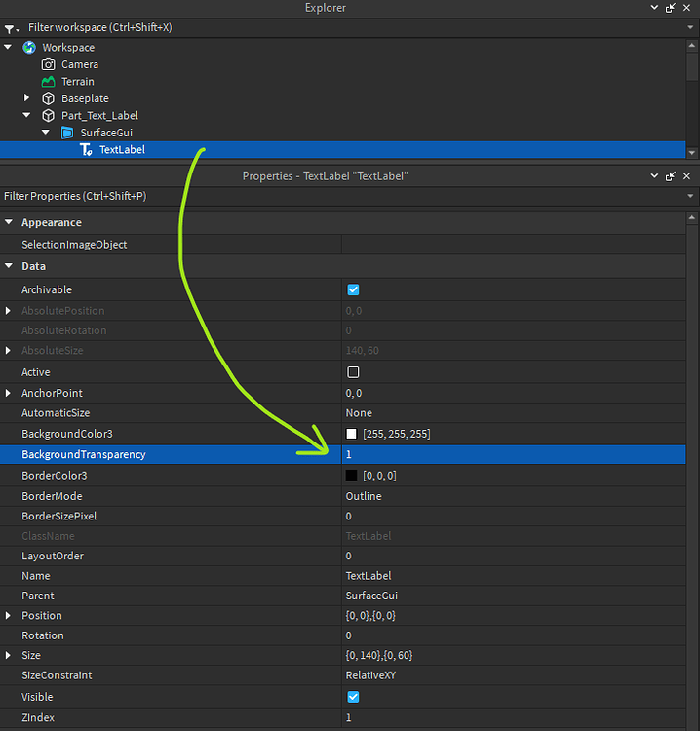Click the Baseplate part icon
This screenshot has height=731, width=700.
[49, 98]
